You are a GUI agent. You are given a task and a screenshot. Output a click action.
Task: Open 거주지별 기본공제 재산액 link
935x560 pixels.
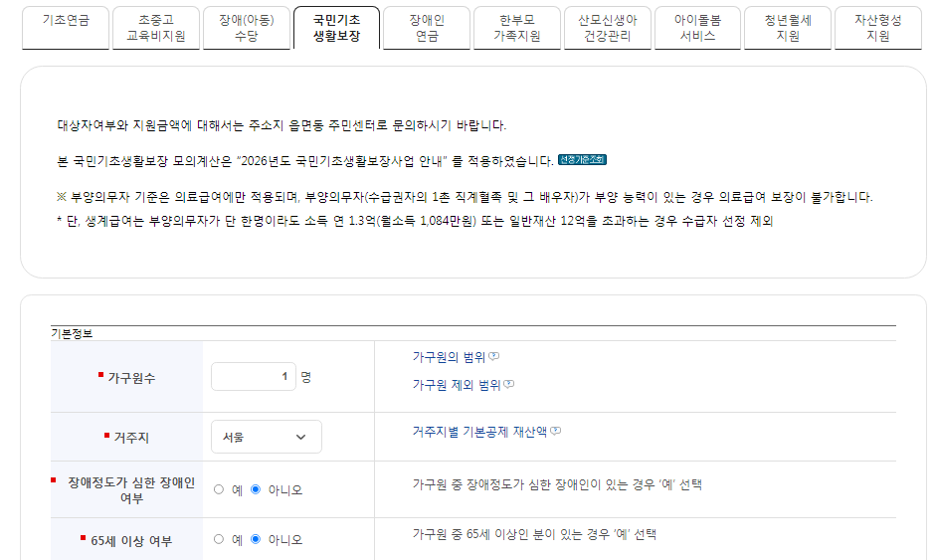coord(479,431)
